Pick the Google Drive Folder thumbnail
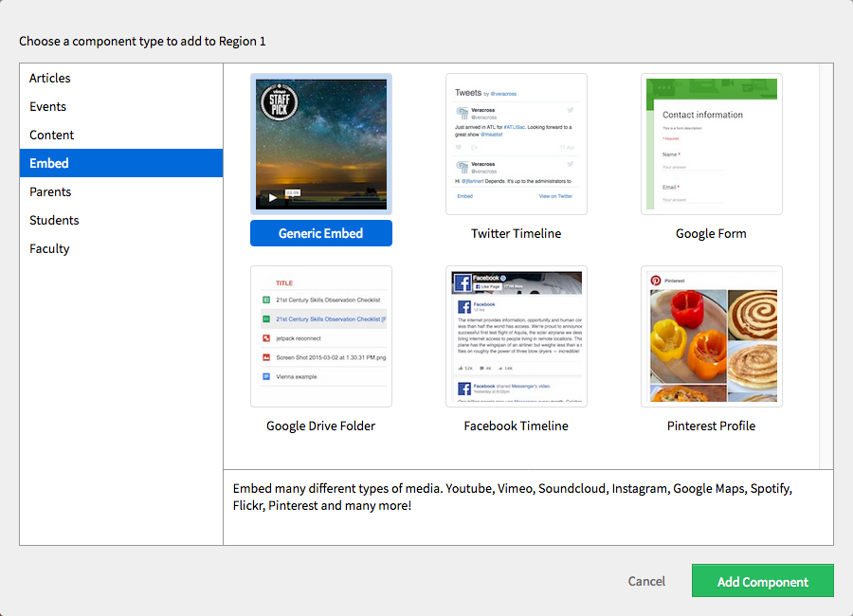This screenshot has height=616, width=853. click(320, 336)
